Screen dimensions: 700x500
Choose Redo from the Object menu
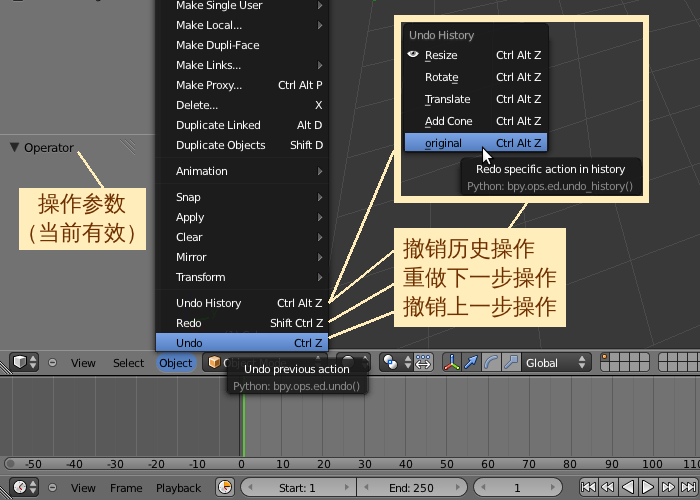(242, 323)
